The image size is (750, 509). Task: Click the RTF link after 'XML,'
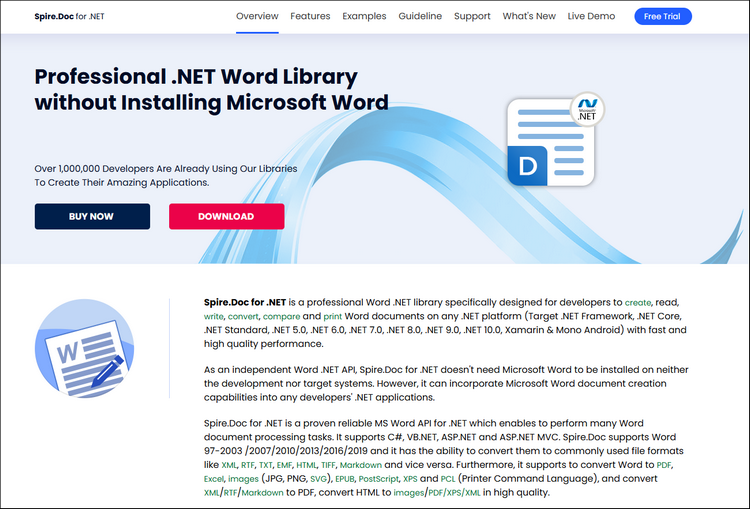248,465
